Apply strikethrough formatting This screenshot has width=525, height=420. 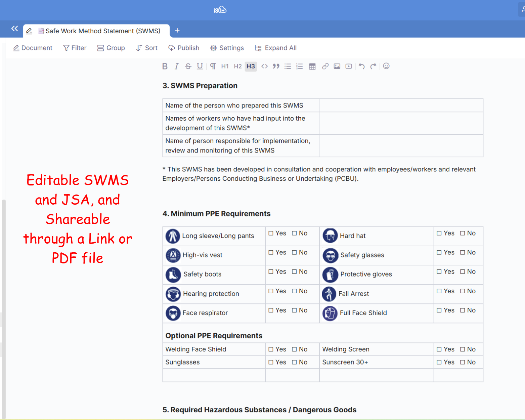tap(188, 66)
